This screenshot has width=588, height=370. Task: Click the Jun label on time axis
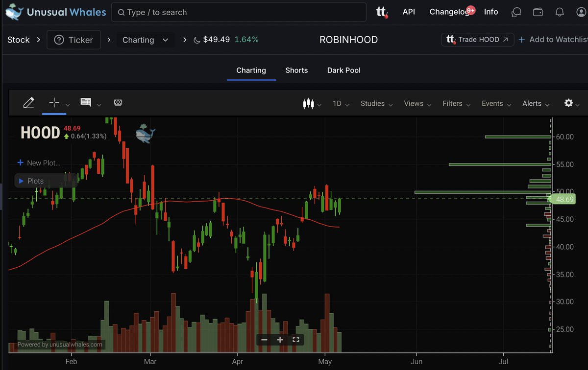coord(416,362)
